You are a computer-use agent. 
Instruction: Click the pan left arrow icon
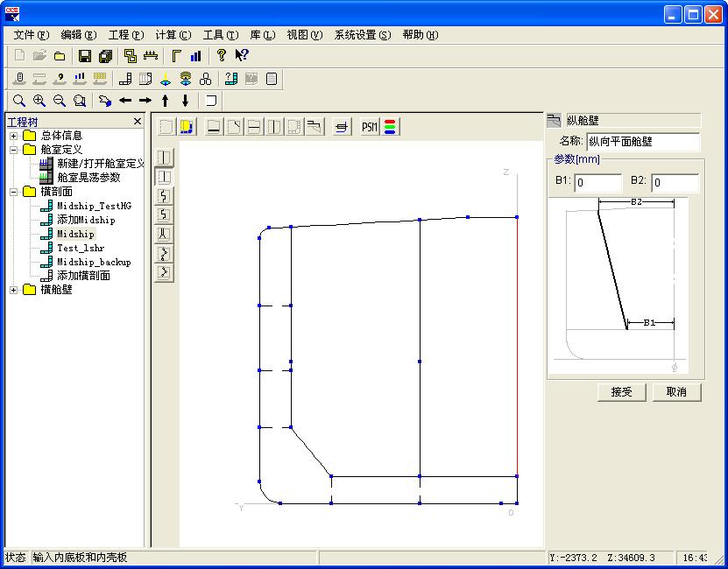click(x=125, y=101)
